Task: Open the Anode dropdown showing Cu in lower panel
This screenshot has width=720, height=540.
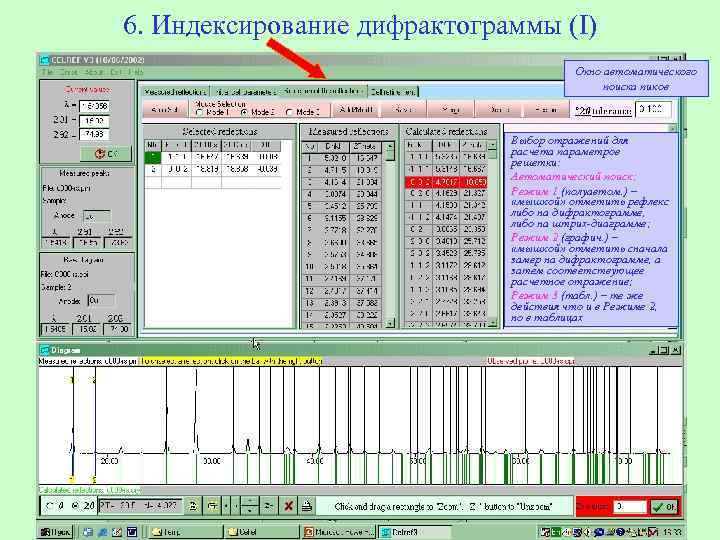Action: point(101,301)
